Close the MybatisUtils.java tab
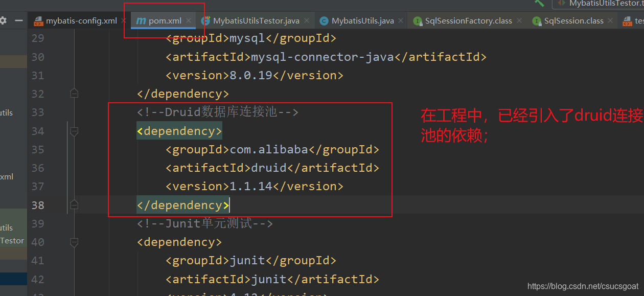Screen dimensions: 644x296 click(x=401, y=21)
